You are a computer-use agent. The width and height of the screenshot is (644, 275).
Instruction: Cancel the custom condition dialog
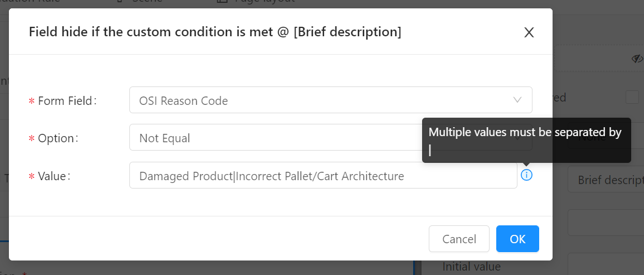pyautogui.click(x=459, y=239)
